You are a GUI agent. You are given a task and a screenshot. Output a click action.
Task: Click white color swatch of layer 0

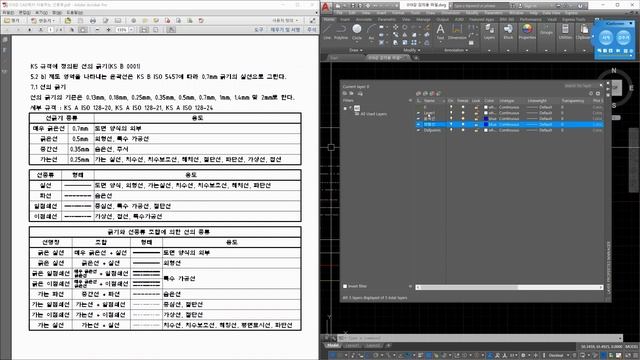click(x=486, y=107)
